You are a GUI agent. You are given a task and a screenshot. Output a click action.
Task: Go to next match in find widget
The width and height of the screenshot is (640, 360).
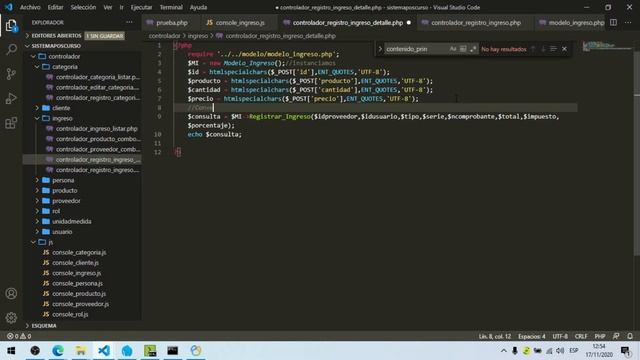543,49
